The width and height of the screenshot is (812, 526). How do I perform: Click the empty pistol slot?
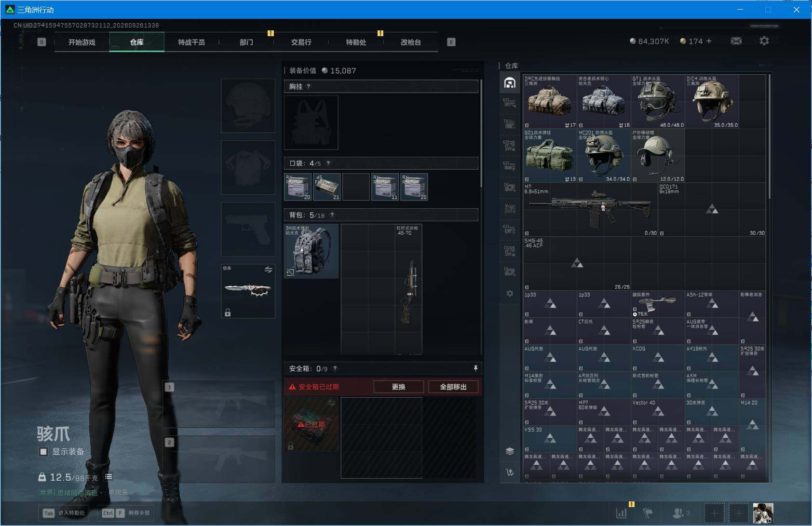[x=248, y=229]
